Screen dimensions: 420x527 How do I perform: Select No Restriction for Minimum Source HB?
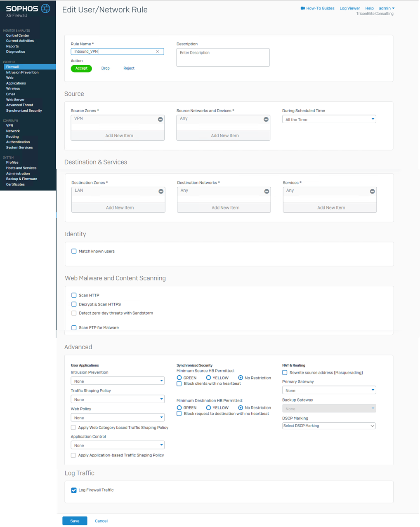coord(241,378)
